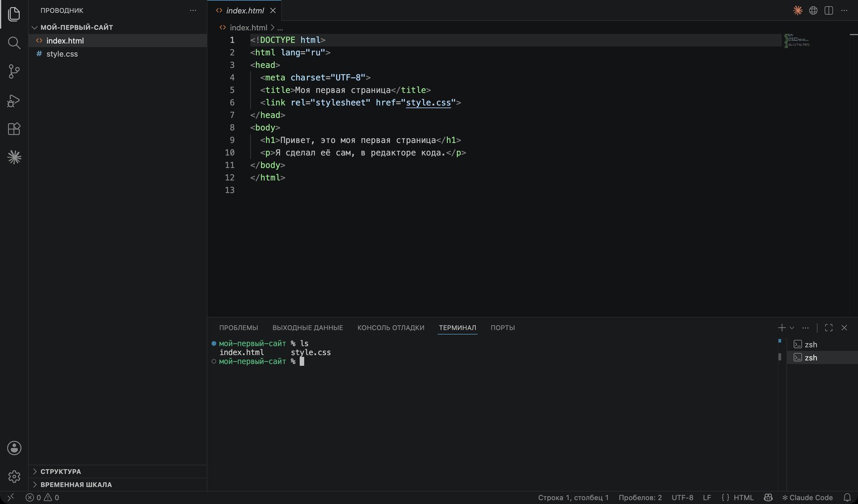858x504 pixels.
Task: Click line number 9 in gutter
Action: click(x=232, y=140)
